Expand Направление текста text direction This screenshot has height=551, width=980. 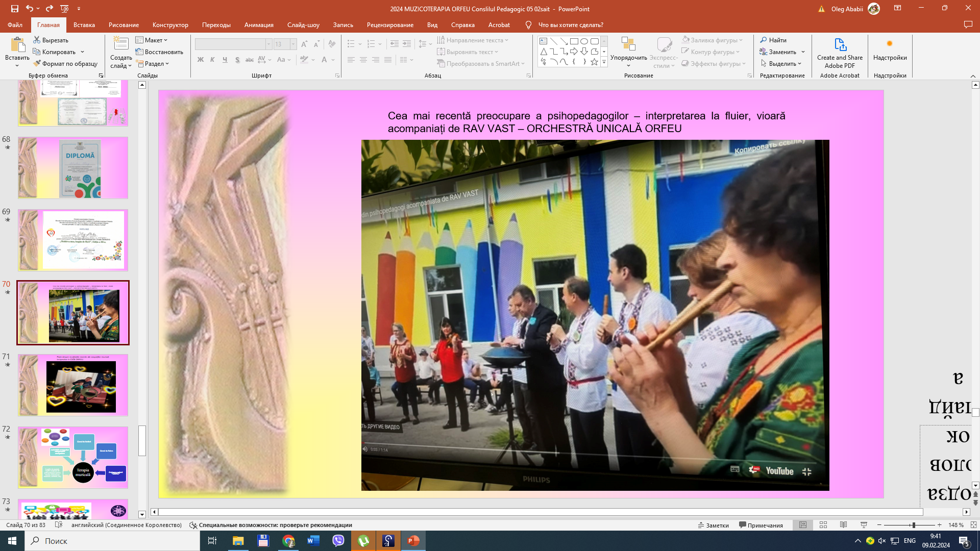click(473, 40)
